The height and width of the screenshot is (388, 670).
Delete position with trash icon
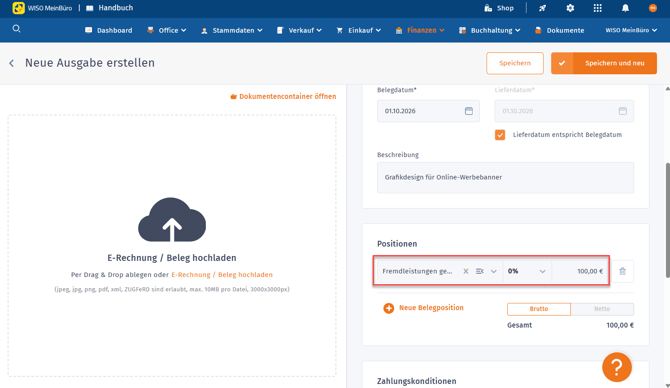[x=623, y=271]
